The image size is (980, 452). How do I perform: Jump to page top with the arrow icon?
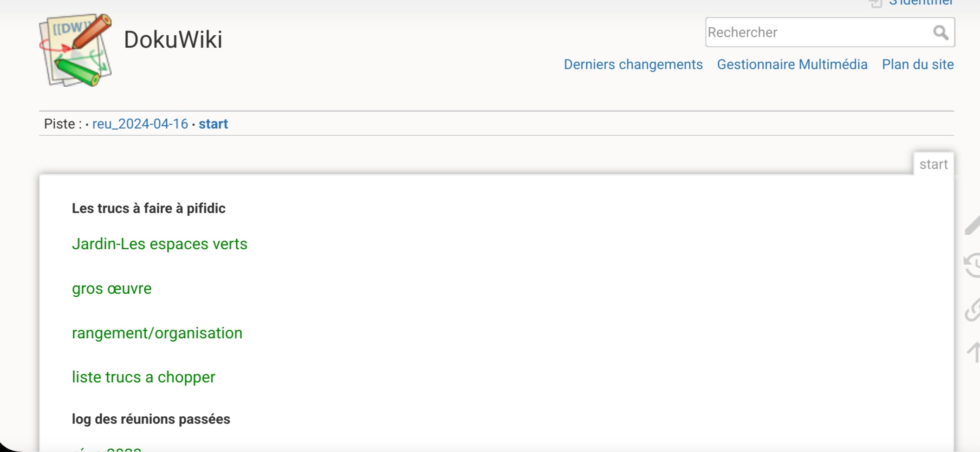pos(974,352)
